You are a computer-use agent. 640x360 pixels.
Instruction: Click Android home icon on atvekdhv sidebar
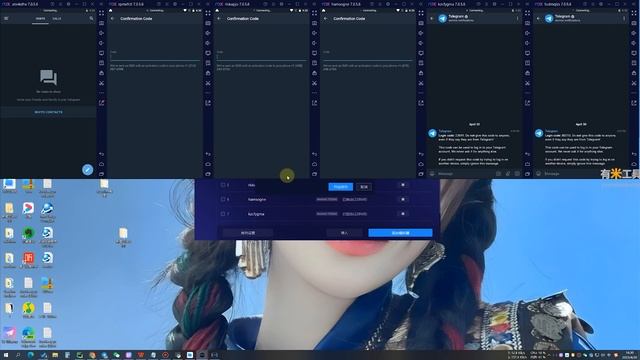click(x=101, y=164)
